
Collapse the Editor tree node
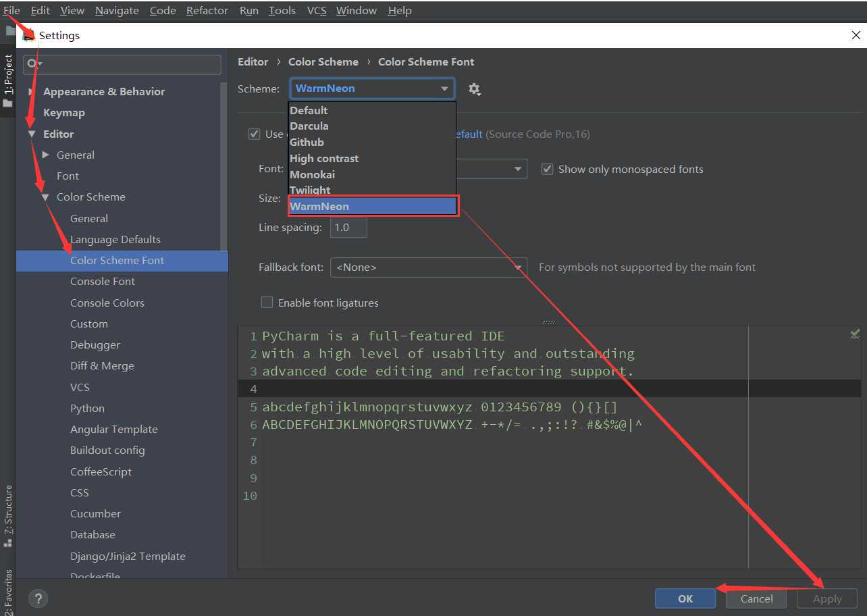tap(32, 134)
